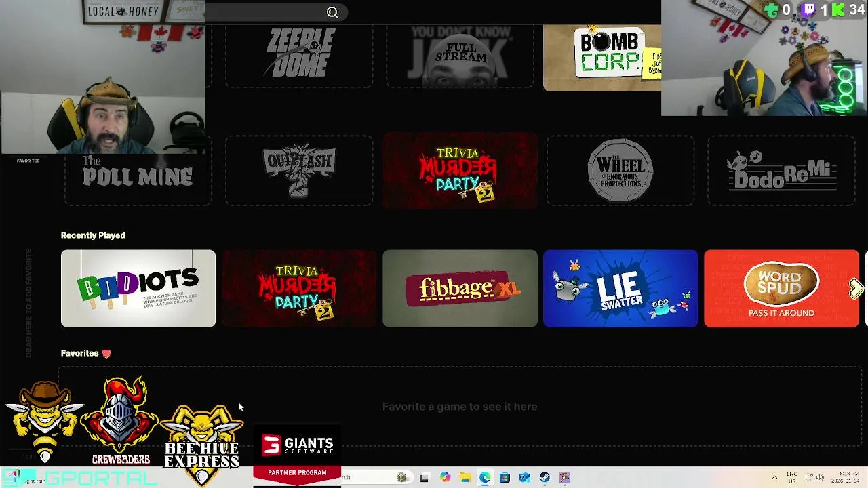Image resolution: width=868 pixels, height=488 pixels.
Task: Select The Poll Mine game tile
Action: tap(138, 170)
